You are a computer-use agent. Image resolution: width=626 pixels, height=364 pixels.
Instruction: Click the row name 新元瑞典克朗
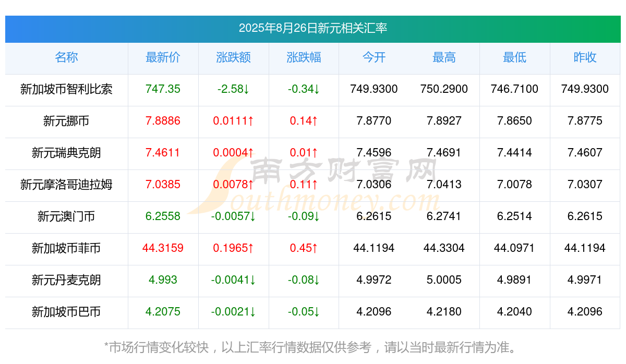tap(66, 153)
